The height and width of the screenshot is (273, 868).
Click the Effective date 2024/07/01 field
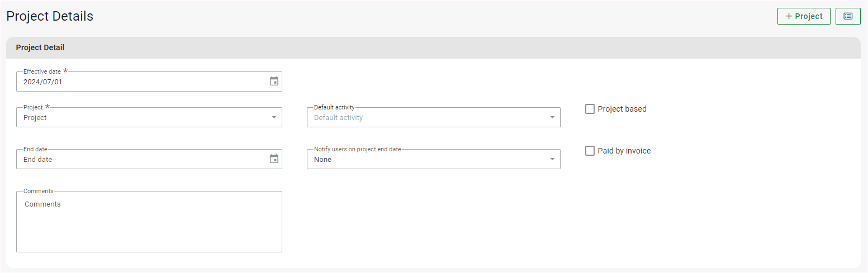tap(140, 82)
